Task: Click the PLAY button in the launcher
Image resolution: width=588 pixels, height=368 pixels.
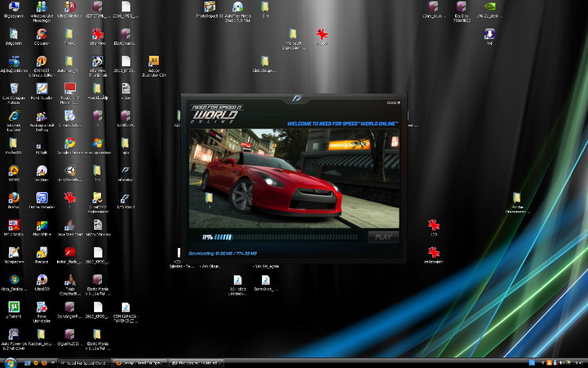Action: click(383, 237)
